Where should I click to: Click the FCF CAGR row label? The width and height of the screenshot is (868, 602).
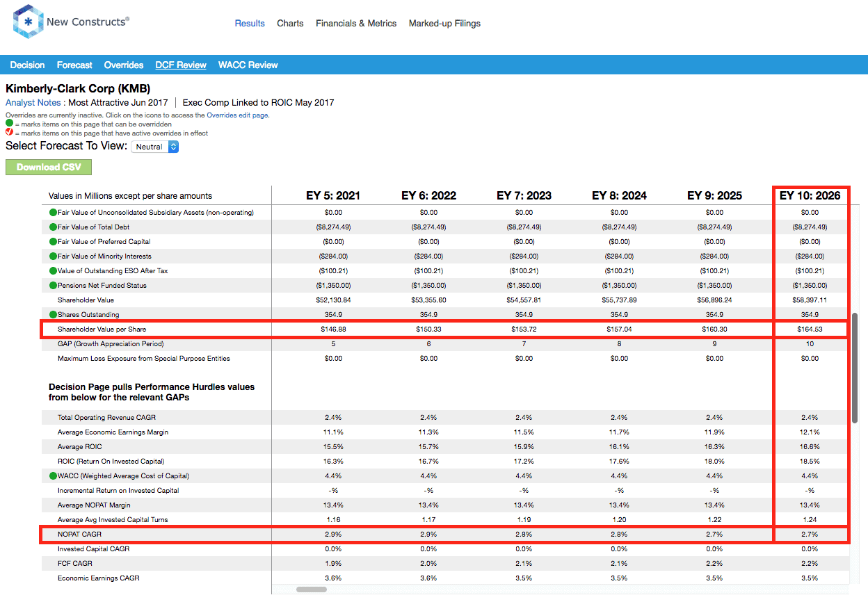(75, 564)
